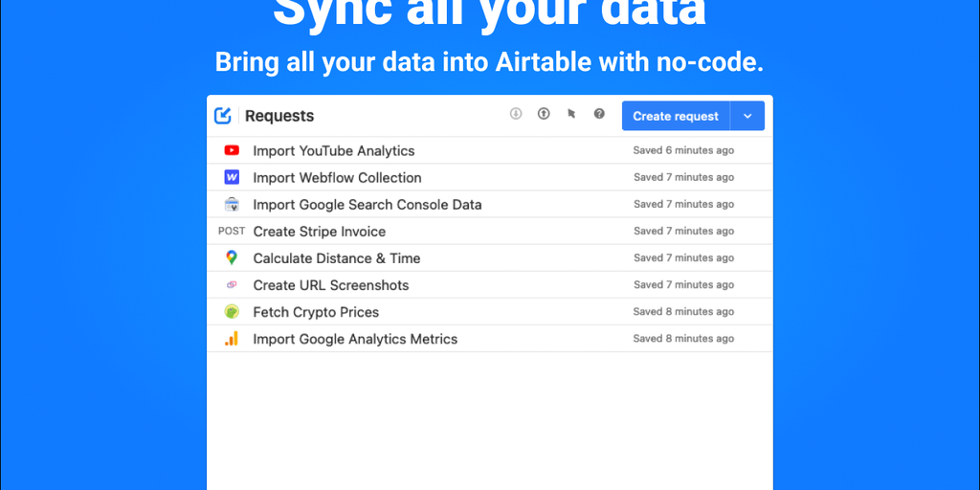Image resolution: width=980 pixels, height=490 pixels.
Task: Open the Create Stripe Invoice request
Action: click(319, 231)
